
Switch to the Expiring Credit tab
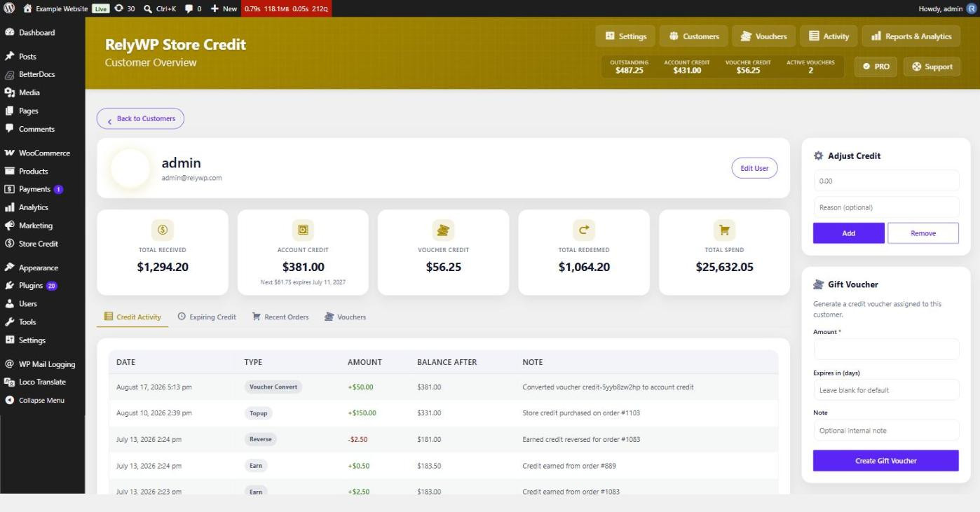coord(207,317)
